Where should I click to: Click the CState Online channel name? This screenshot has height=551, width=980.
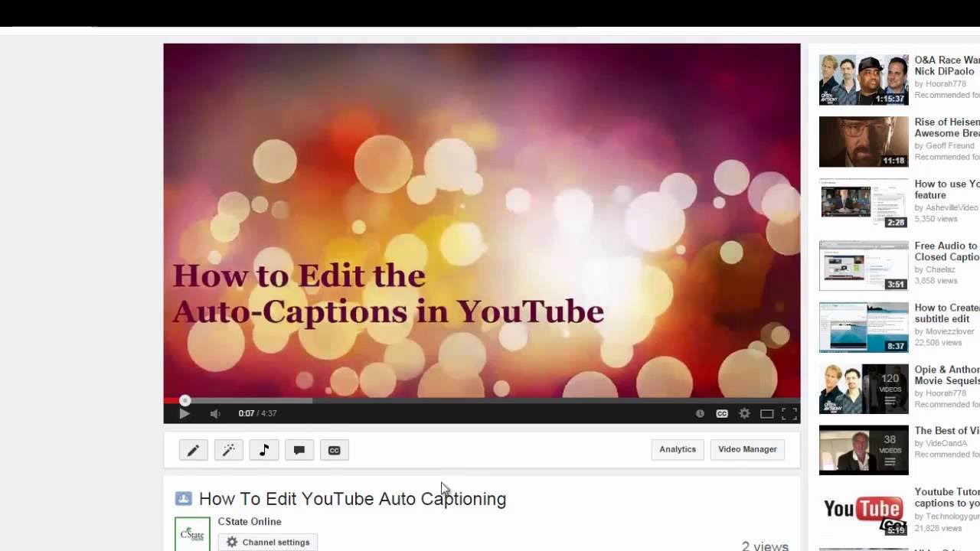(250, 521)
